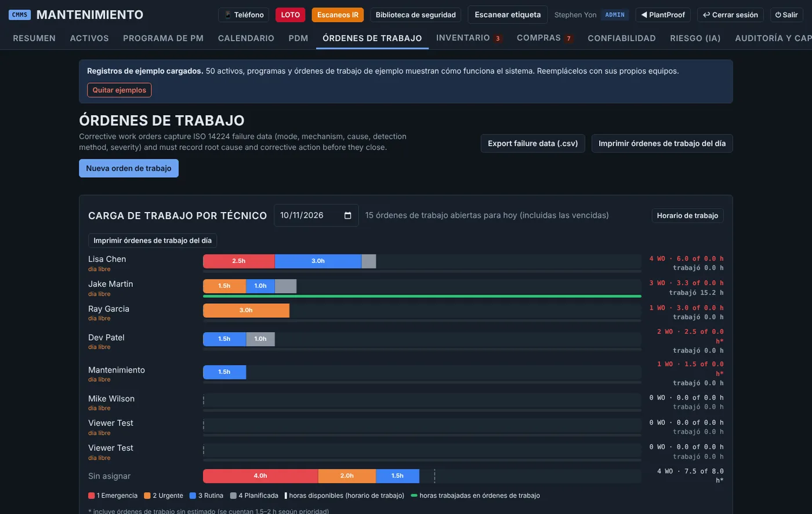This screenshot has width=812, height=514.
Task: Click the "trabajó 15.2 h" value
Action: (x=696, y=293)
